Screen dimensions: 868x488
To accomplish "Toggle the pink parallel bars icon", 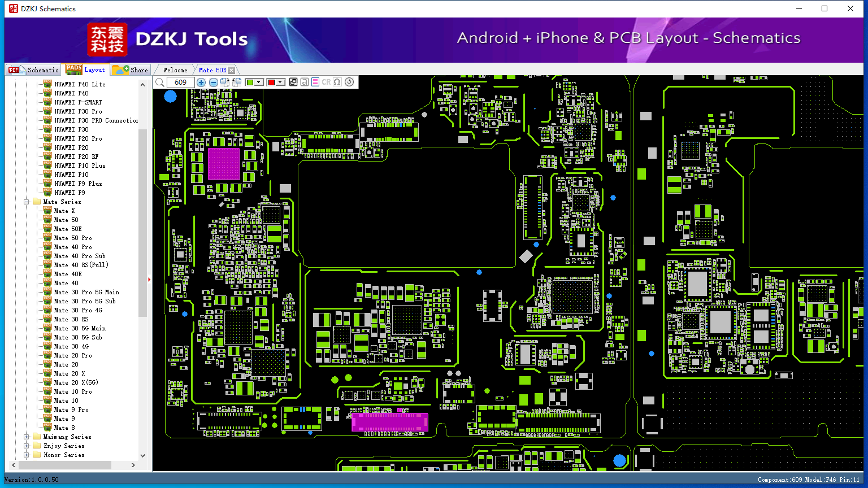I will coord(315,82).
